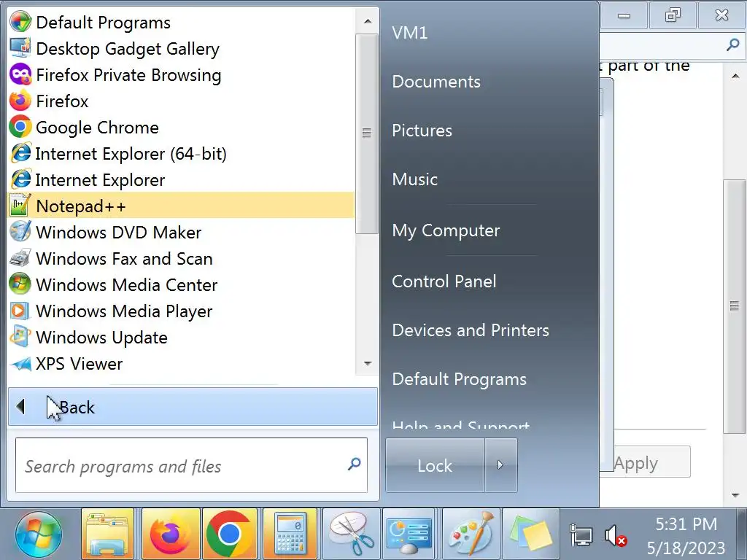Image resolution: width=747 pixels, height=560 pixels.
Task: Open Default Programs icon in programs list
Action: [20, 22]
